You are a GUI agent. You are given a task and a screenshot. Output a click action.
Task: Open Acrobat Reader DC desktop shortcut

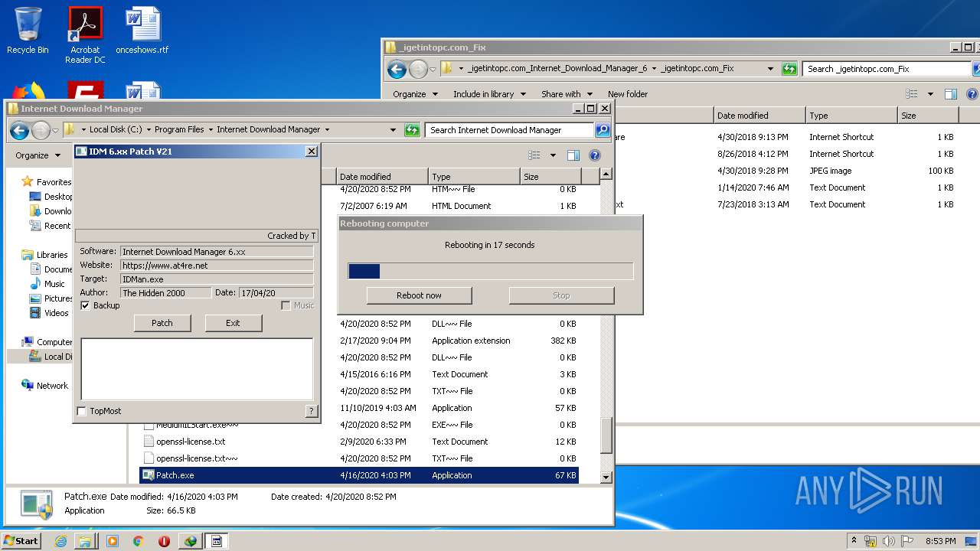(x=85, y=35)
